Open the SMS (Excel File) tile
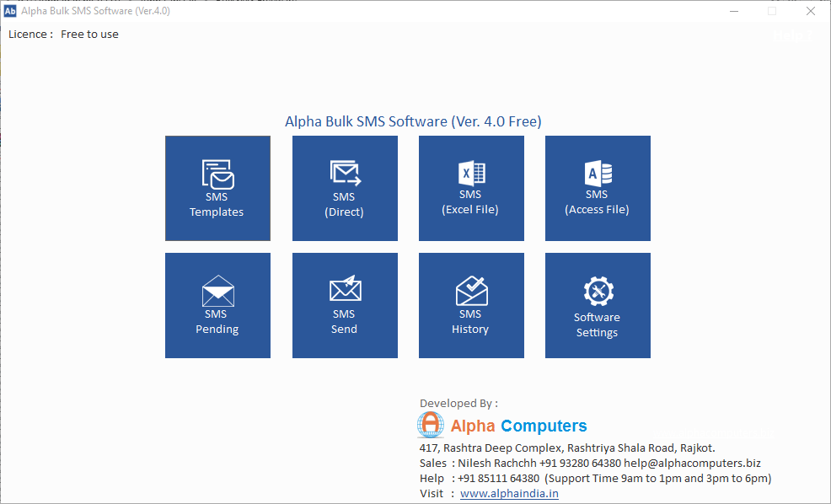Screen dimensions: 831x504 471,188
